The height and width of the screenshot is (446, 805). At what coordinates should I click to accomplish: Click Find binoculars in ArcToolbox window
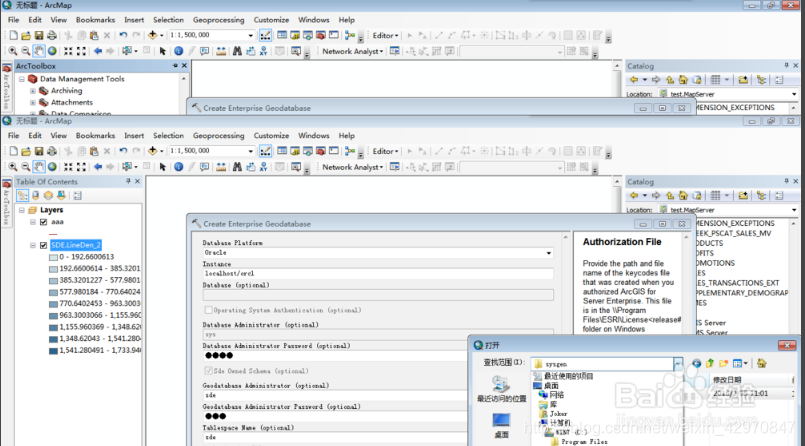237,51
